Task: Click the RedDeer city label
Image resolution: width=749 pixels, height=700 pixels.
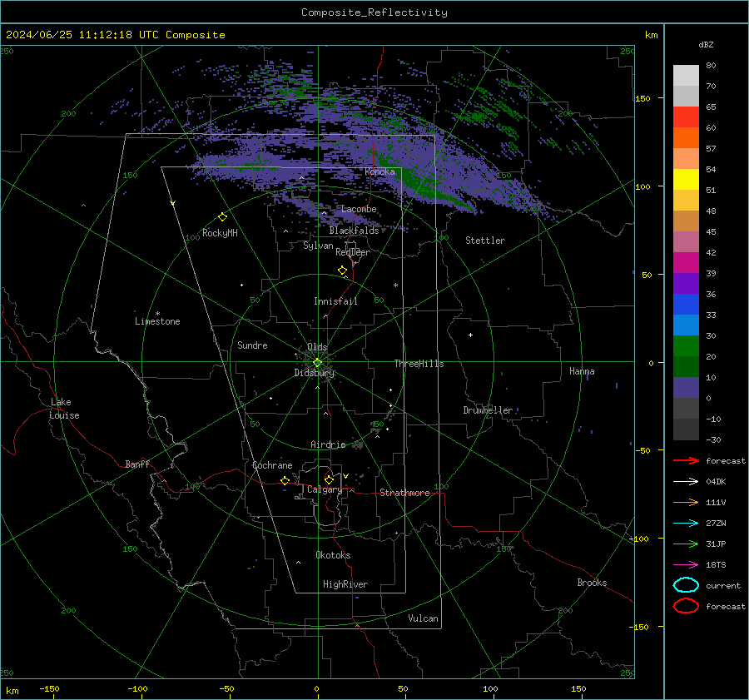Action: (353, 252)
